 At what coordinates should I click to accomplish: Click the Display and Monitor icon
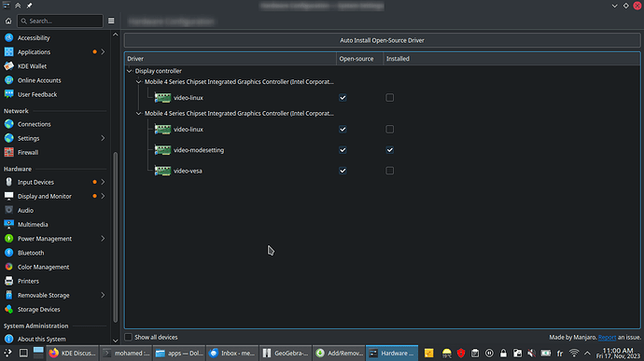pyautogui.click(x=8, y=196)
